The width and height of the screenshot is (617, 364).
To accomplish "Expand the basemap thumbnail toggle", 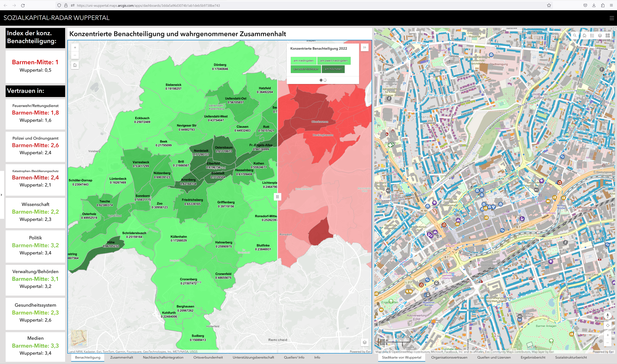I will (79, 338).
